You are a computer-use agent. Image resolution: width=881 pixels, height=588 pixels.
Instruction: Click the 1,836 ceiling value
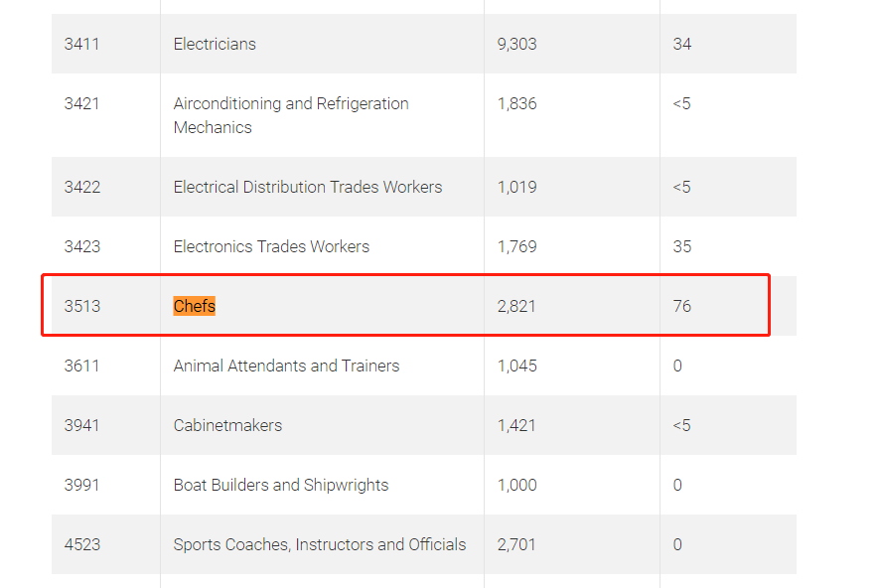(x=516, y=104)
